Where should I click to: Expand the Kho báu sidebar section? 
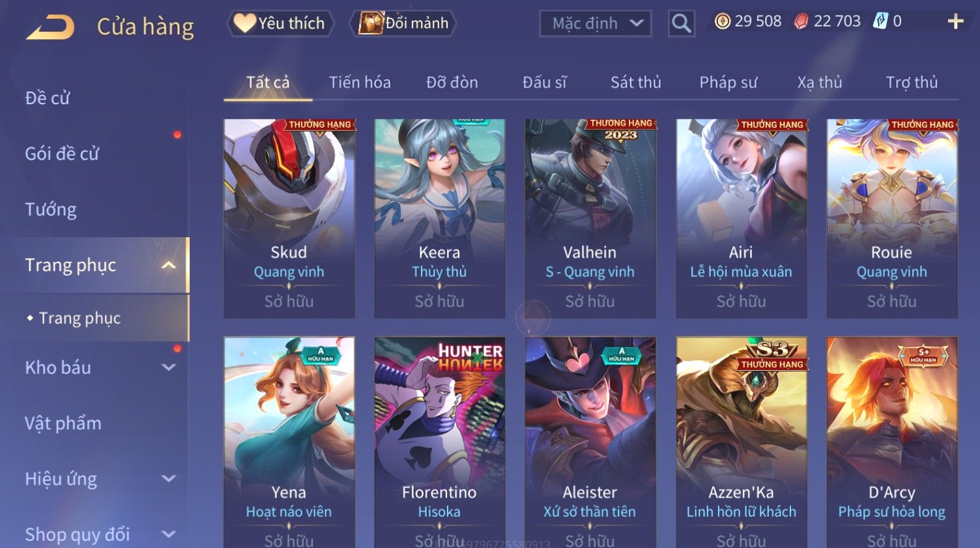[x=169, y=368]
